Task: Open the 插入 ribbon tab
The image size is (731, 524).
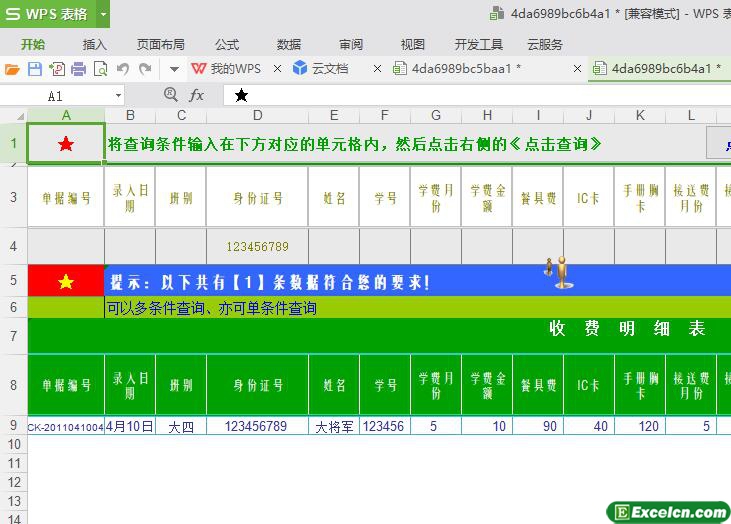Action: tap(95, 44)
